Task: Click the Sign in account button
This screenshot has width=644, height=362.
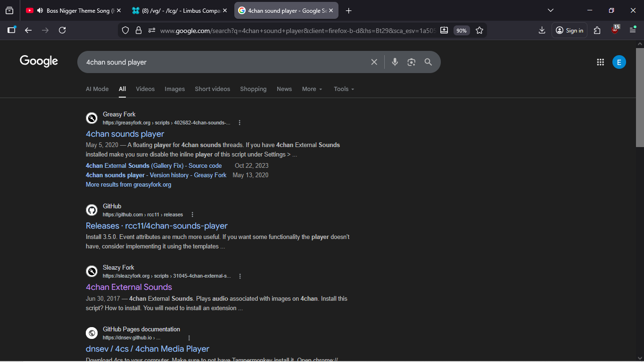Action: (570, 30)
